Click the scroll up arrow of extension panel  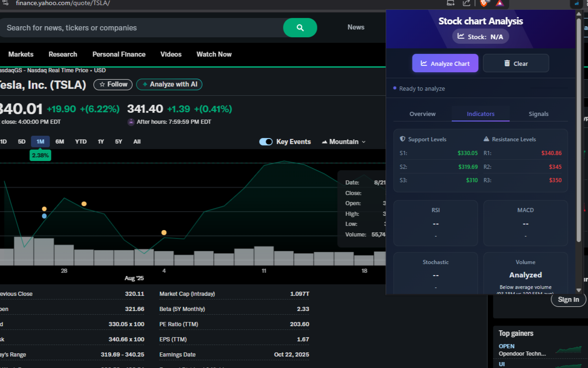tap(579, 14)
